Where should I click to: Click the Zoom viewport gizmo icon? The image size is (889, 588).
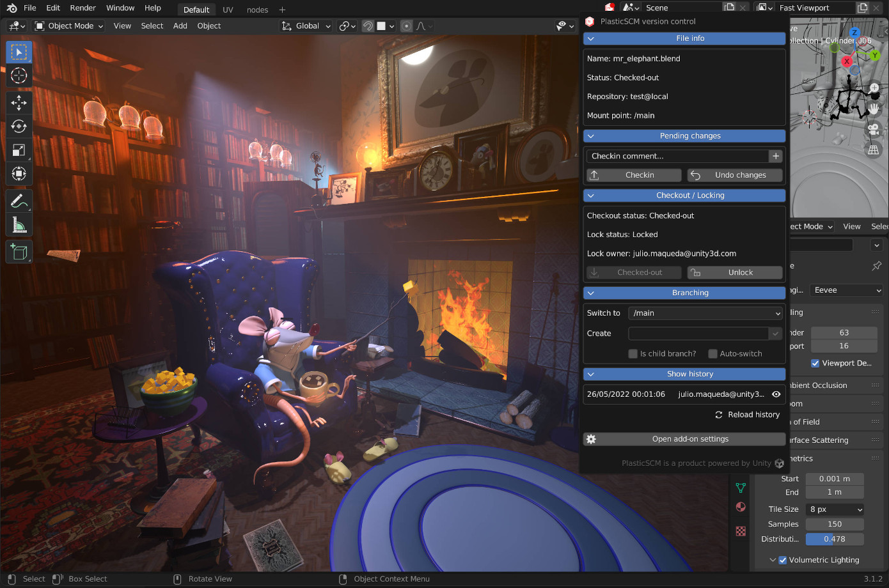(x=874, y=88)
